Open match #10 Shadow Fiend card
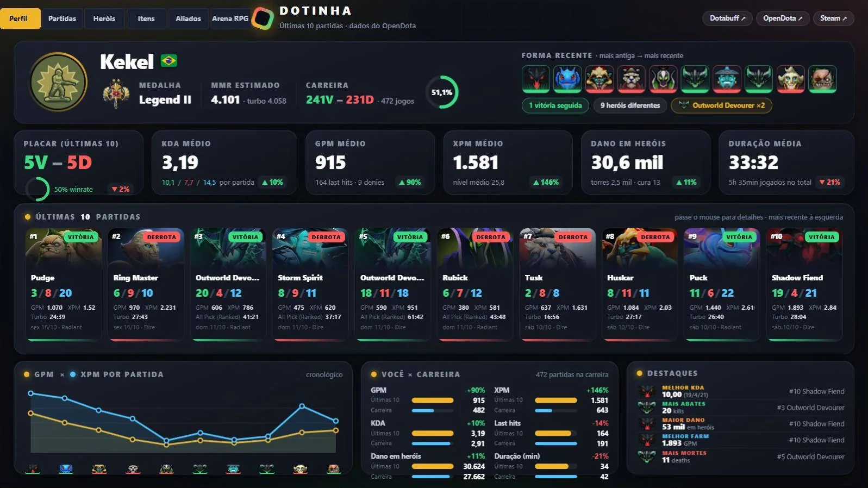Image resolution: width=868 pixels, height=488 pixels. coord(804,285)
